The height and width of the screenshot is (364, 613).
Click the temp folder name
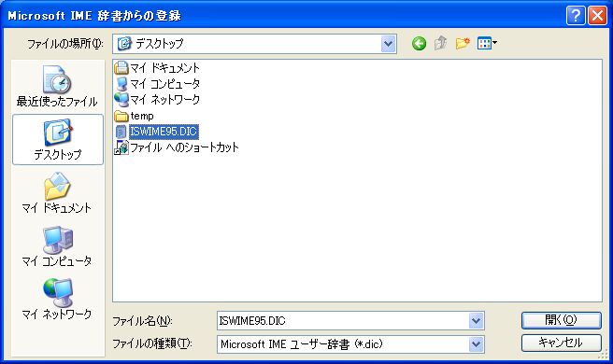(x=142, y=116)
